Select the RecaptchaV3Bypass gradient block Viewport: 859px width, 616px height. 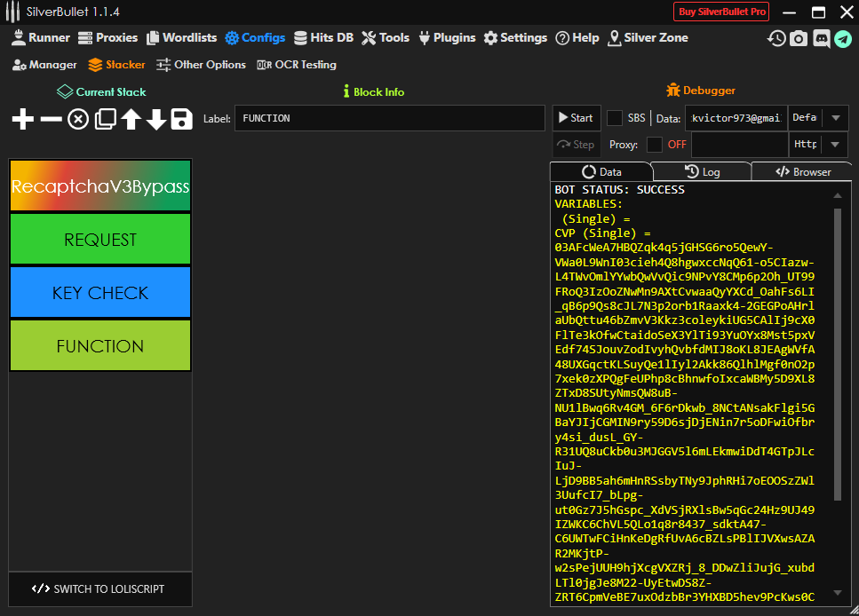tap(100, 186)
